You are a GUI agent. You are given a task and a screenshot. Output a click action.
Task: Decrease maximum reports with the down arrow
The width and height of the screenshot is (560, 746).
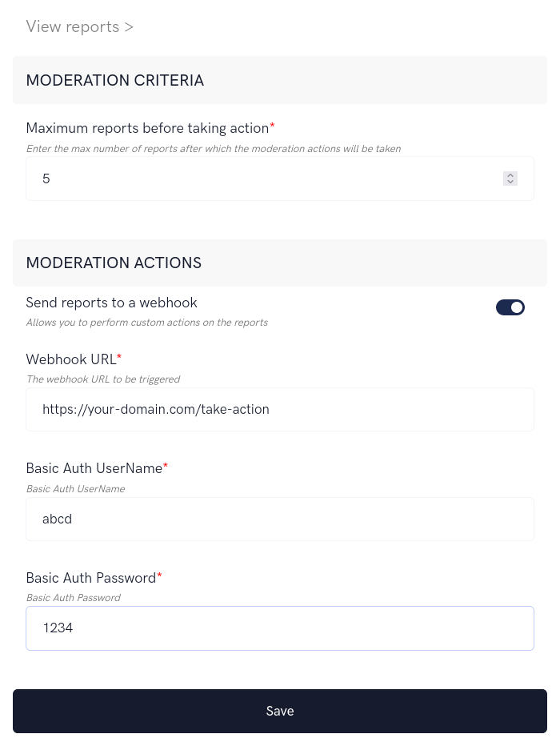pyautogui.click(x=510, y=182)
